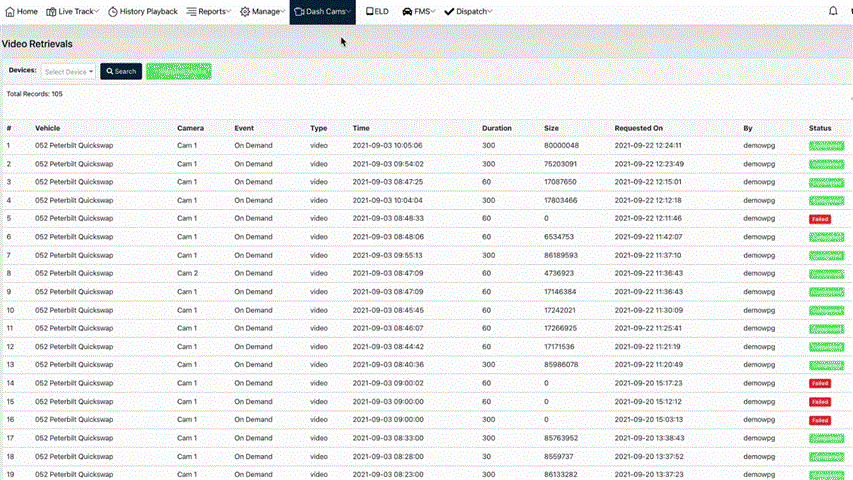
Task: Expand the Live Track menu chevron
Action: (x=96, y=11)
